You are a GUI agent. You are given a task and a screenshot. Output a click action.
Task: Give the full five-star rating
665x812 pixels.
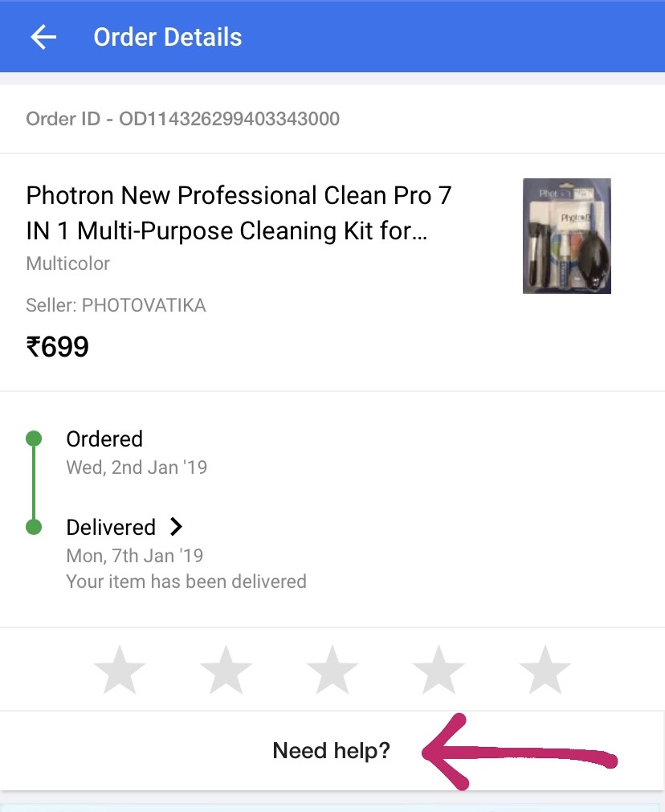click(545, 669)
